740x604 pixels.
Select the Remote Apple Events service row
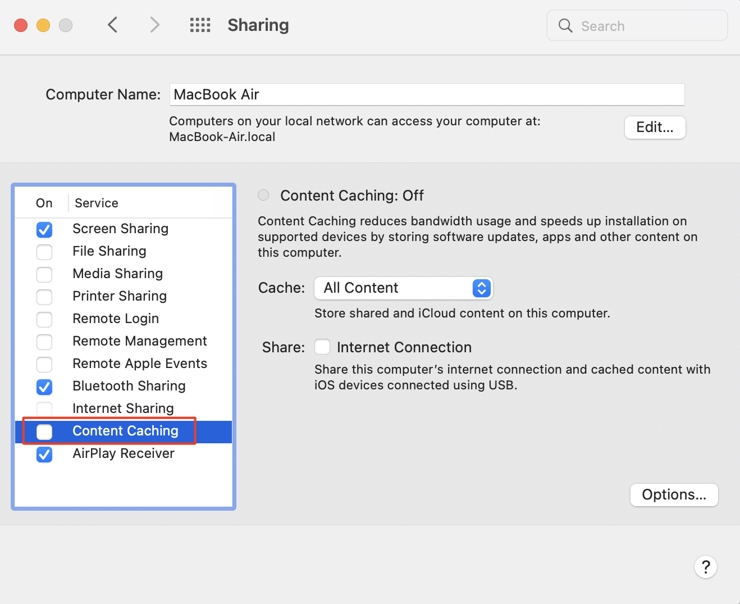click(x=123, y=363)
